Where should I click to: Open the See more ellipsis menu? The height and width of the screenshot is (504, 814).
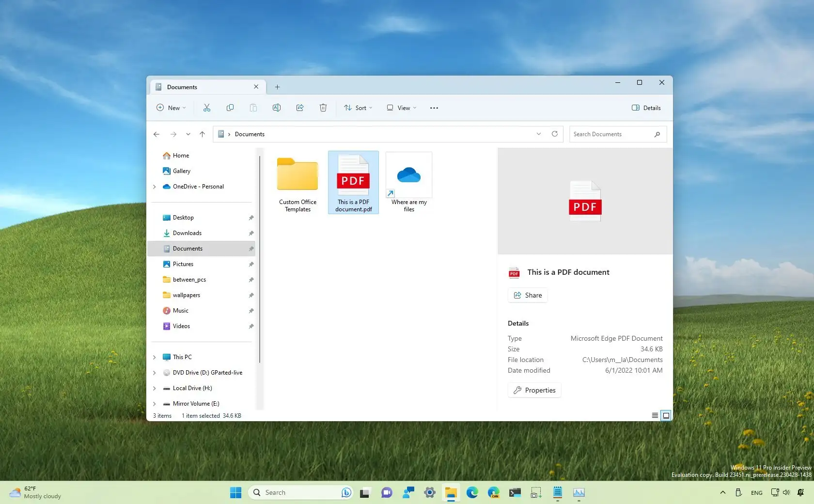coord(434,108)
